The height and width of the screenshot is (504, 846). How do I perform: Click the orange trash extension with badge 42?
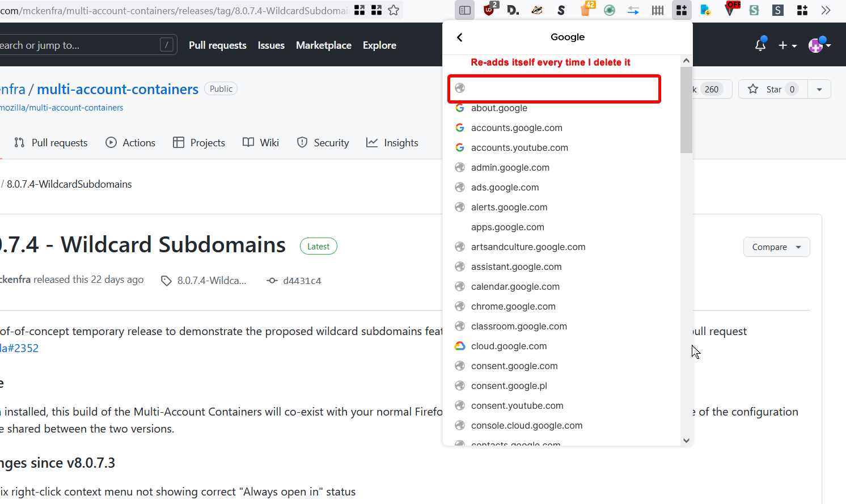(586, 10)
